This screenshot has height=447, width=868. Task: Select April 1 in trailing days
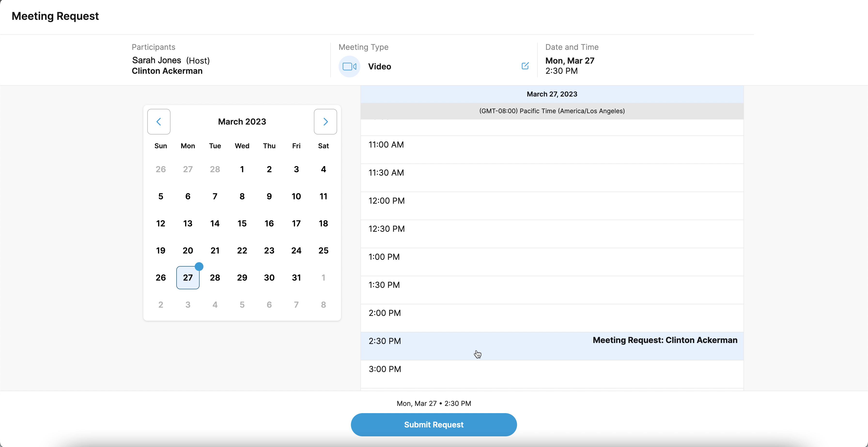pos(323,278)
